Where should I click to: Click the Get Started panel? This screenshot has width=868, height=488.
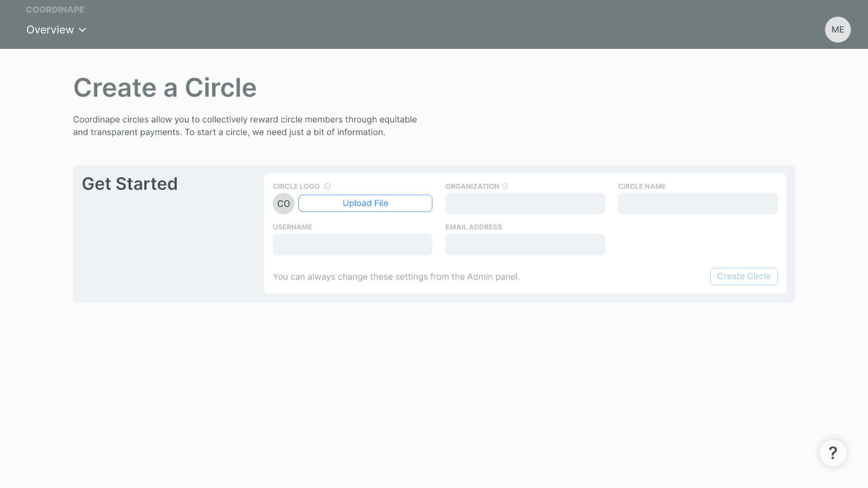(129, 183)
